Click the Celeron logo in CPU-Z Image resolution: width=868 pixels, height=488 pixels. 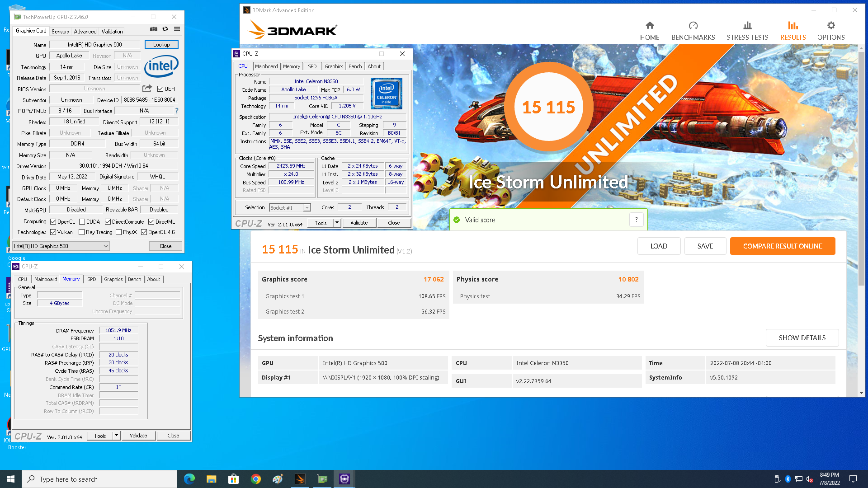point(387,94)
